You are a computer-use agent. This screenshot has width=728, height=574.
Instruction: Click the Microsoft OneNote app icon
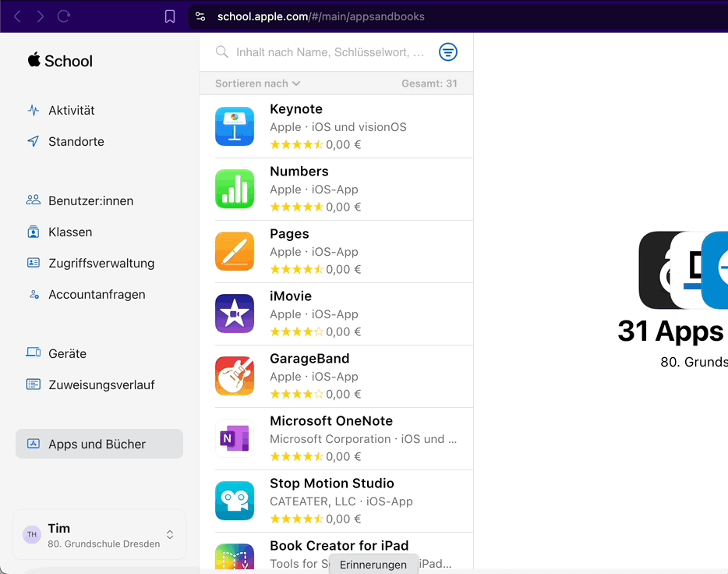coord(235,438)
